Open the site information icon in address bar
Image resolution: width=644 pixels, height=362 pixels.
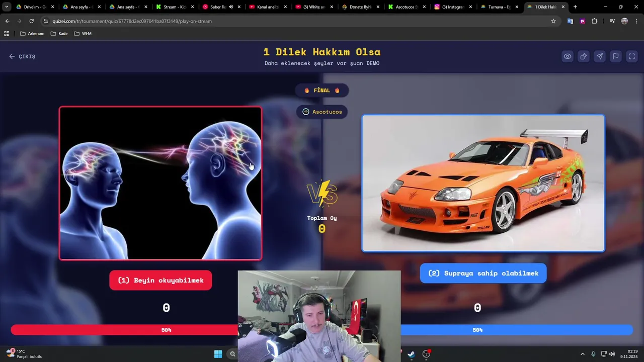click(x=46, y=21)
